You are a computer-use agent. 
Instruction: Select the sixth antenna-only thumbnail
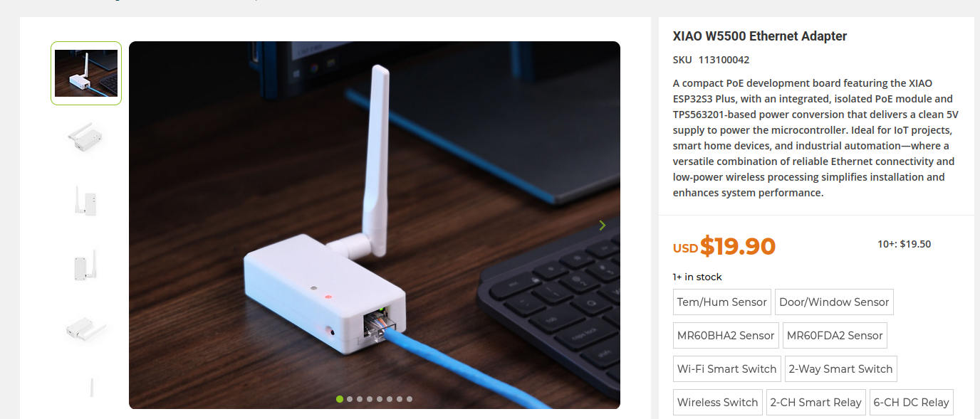(x=86, y=388)
